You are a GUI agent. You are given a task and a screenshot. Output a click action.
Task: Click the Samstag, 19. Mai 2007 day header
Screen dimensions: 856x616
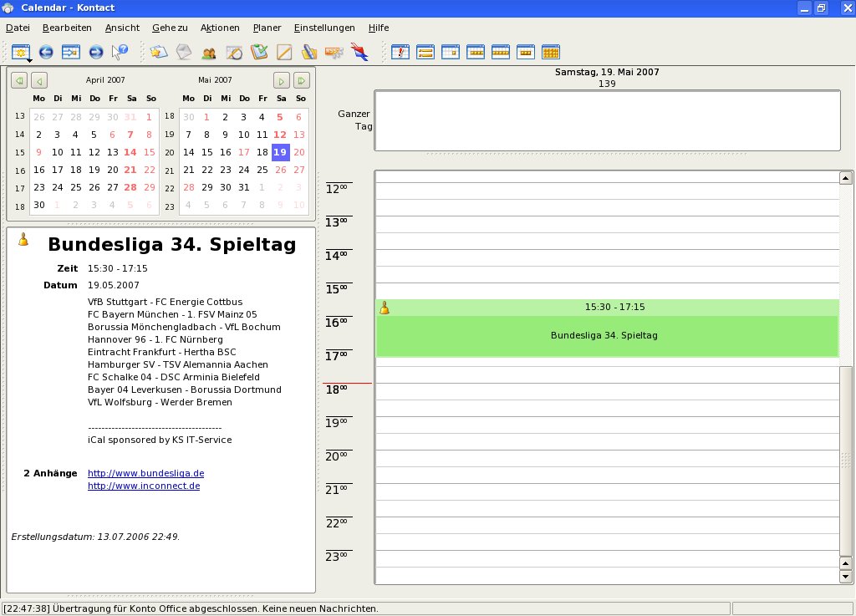(x=607, y=72)
